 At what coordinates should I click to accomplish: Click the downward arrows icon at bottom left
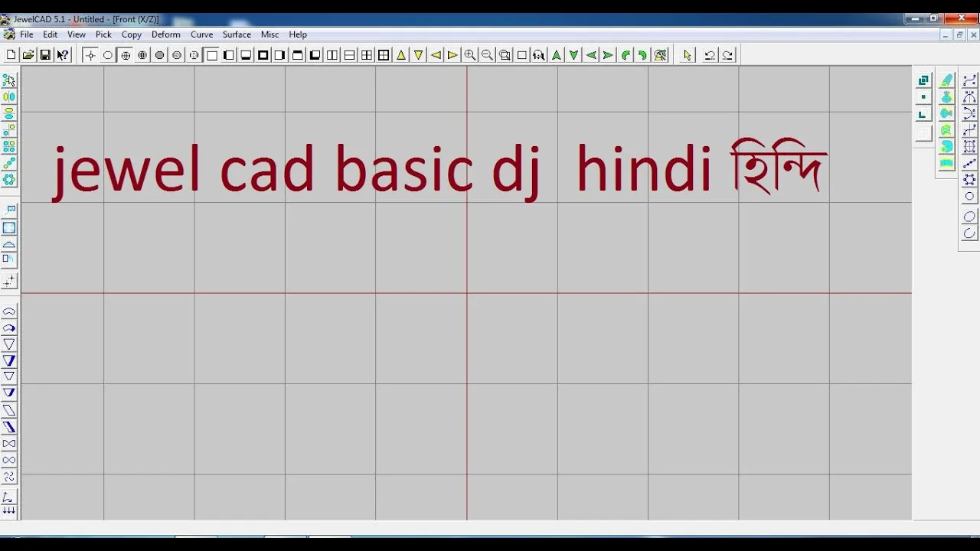pos(9,510)
